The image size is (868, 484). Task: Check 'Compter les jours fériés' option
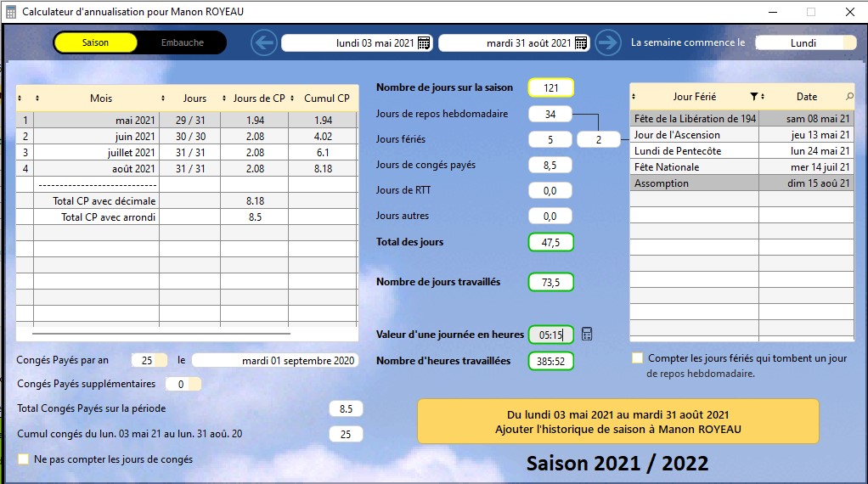(638, 358)
